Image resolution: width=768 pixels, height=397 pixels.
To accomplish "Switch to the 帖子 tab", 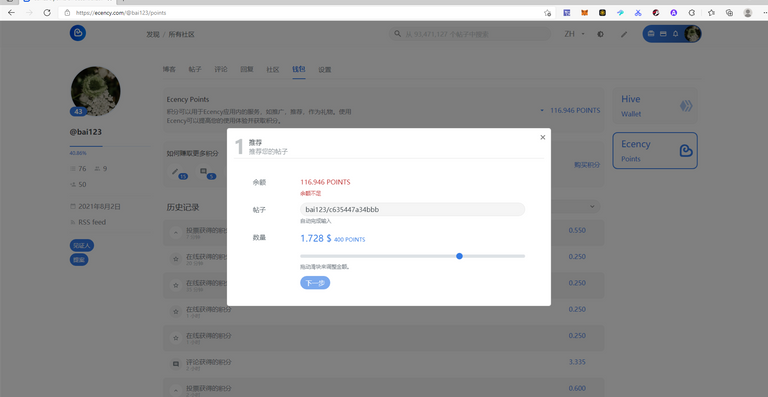I will tap(195, 70).
